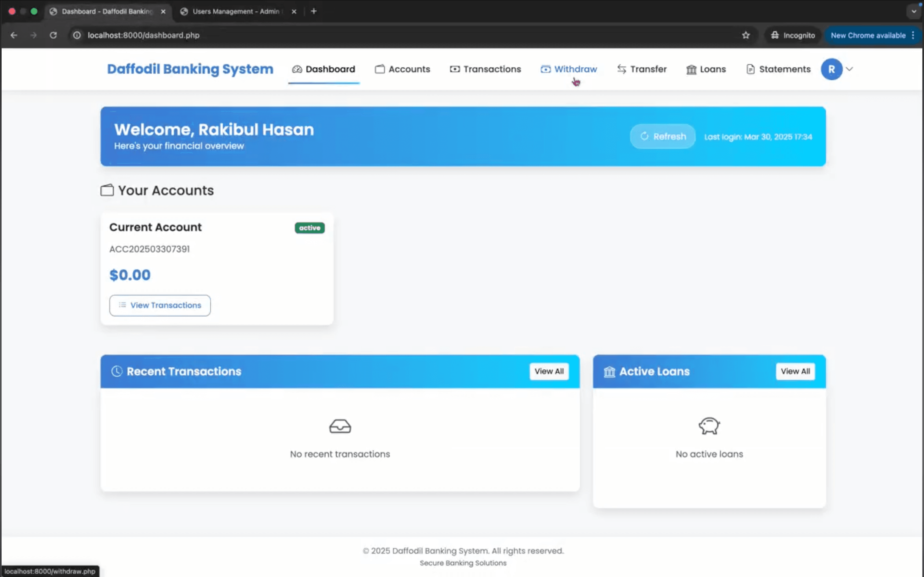Reload the page with refresh icon

53,35
